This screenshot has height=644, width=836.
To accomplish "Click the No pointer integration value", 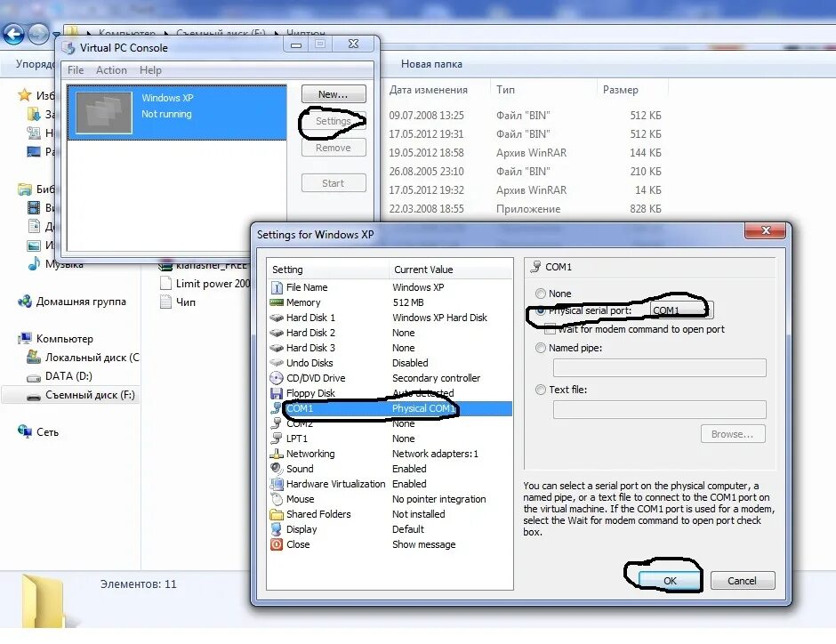I will coord(438,499).
